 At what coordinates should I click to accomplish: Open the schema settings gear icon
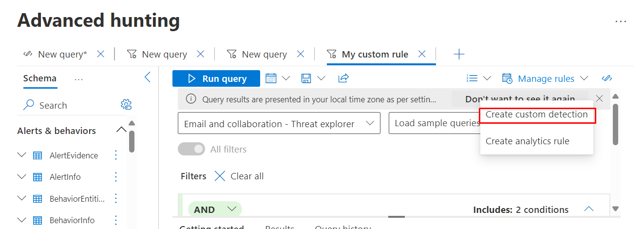pyautogui.click(x=126, y=105)
